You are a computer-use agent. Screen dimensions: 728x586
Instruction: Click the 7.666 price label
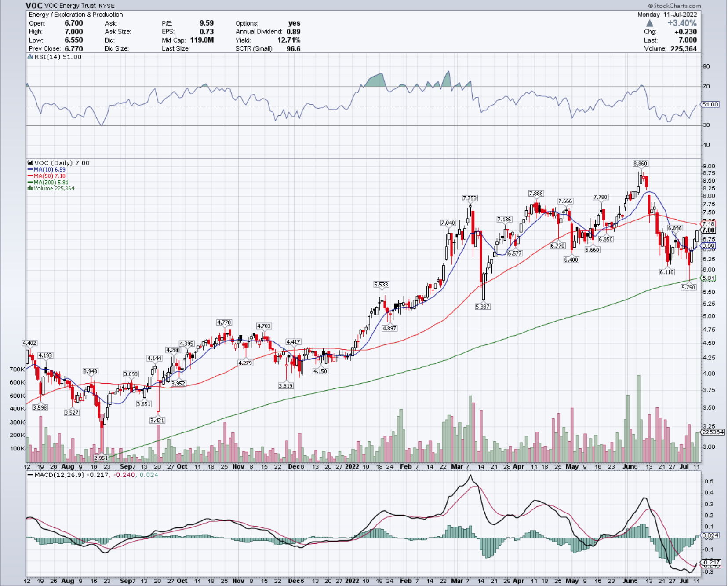(x=565, y=201)
